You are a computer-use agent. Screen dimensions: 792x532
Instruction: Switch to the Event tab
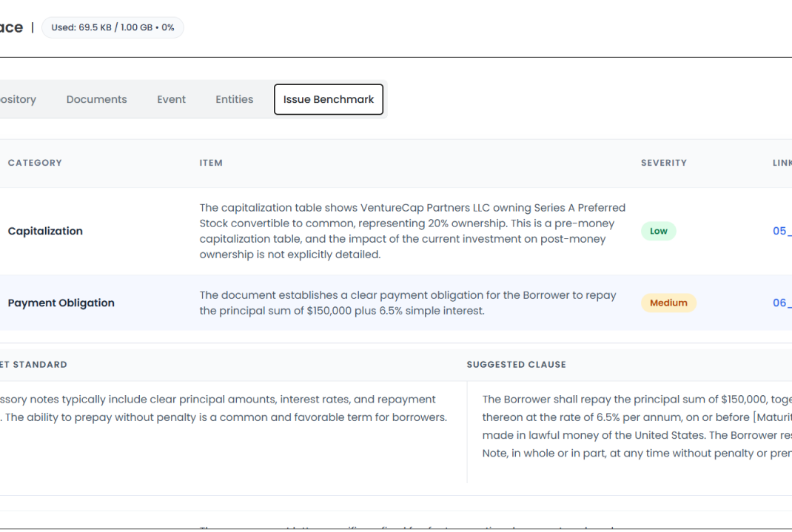click(x=171, y=98)
